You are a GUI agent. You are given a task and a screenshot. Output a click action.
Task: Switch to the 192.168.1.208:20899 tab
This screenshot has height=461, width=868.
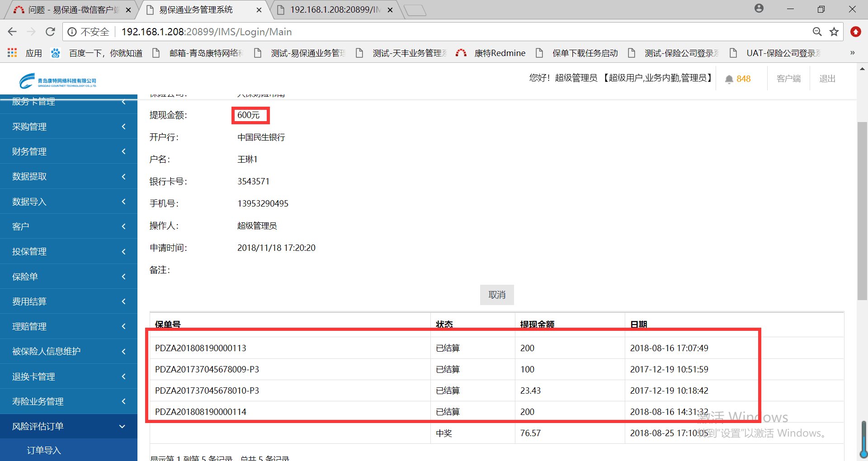335,9
